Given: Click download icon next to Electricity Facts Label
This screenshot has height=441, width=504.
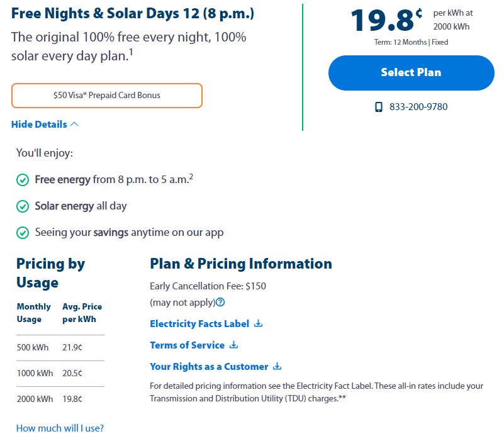Looking at the screenshot, I should click(257, 324).
